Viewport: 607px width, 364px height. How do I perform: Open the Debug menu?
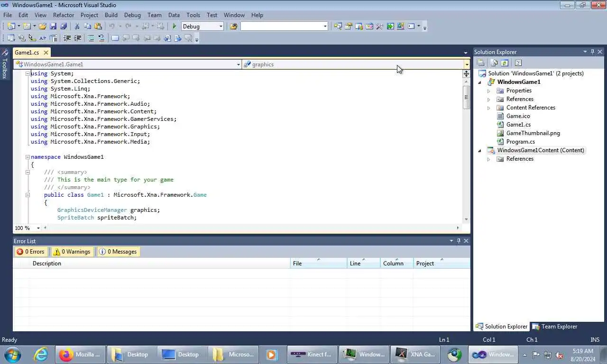tap(132, 15)
